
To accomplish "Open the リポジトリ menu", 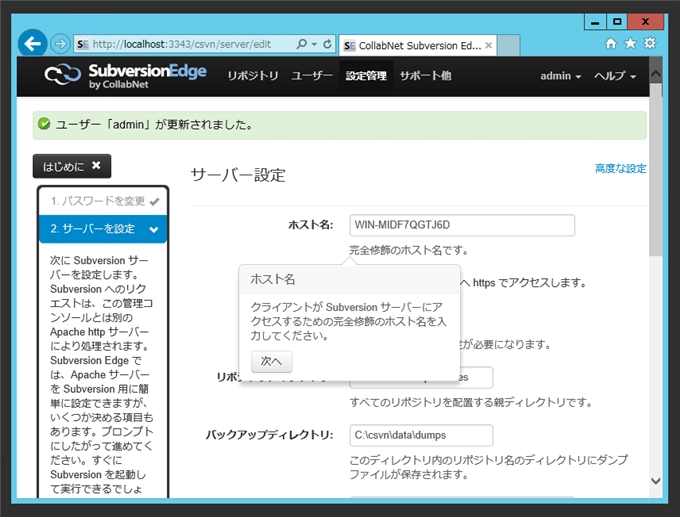I will click(x=253, y=76).
